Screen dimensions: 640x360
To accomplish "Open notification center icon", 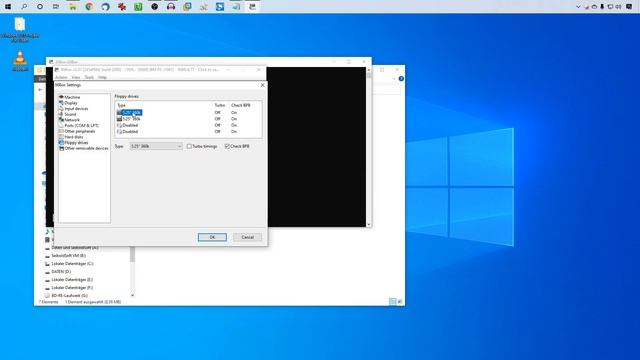I will [629, 7].
